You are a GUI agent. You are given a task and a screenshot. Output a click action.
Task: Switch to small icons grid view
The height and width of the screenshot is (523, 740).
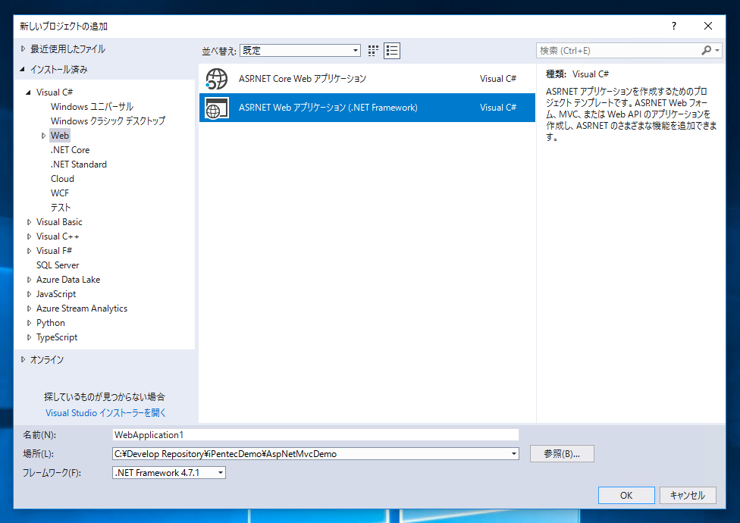(x=373, y=51)
